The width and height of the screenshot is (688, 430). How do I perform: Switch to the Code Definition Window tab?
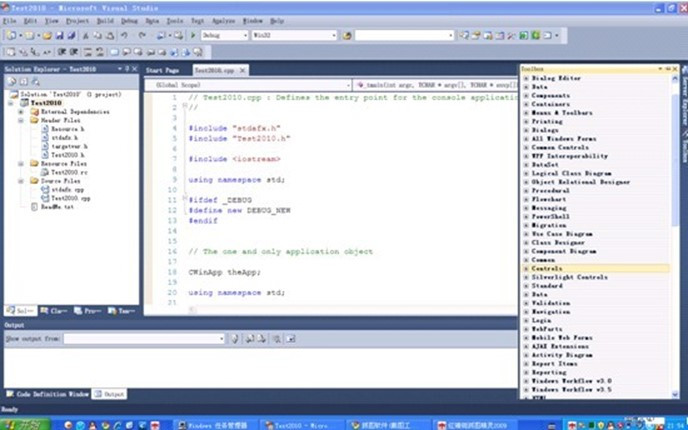47,394
